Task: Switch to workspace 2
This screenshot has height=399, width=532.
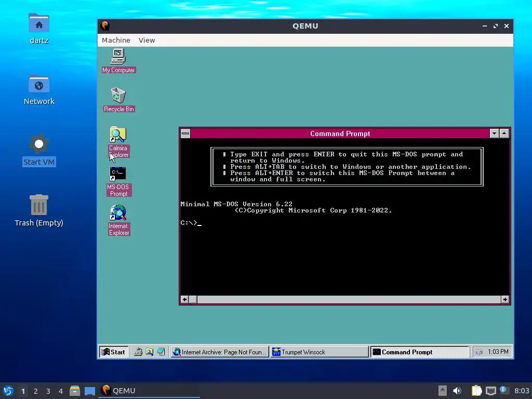Action: (x=36, y=391)
